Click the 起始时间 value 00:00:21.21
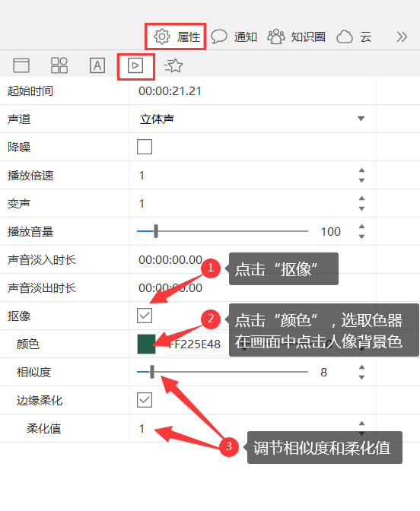This screenshot has width=420, height=511. [x=170, y=91]
